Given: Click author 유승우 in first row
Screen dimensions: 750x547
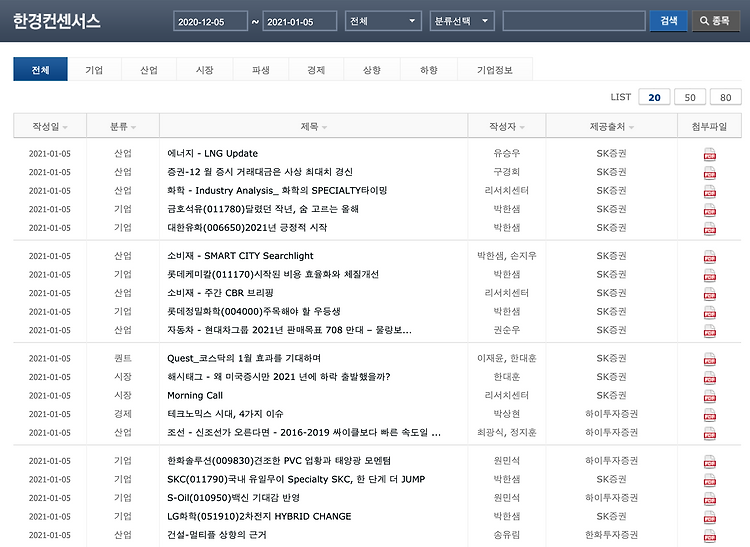Looking at the screenshot, I should [x=507, y=153].
